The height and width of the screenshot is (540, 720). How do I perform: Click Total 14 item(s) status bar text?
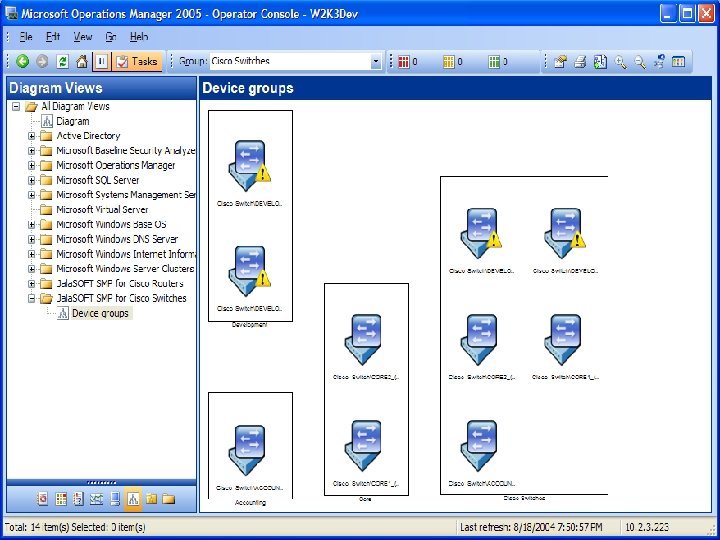[75, 527]
